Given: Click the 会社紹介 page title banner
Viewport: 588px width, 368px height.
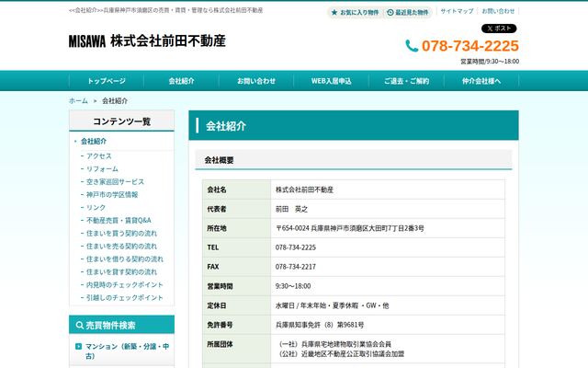Looking at the screenshot, I should (x=354, y=126).
